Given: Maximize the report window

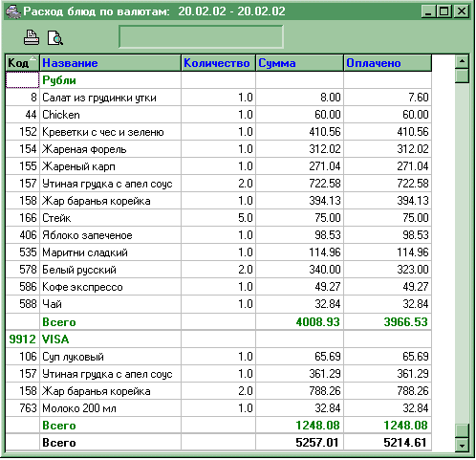Looking at the screenshot, I should (x=444, y=11).
